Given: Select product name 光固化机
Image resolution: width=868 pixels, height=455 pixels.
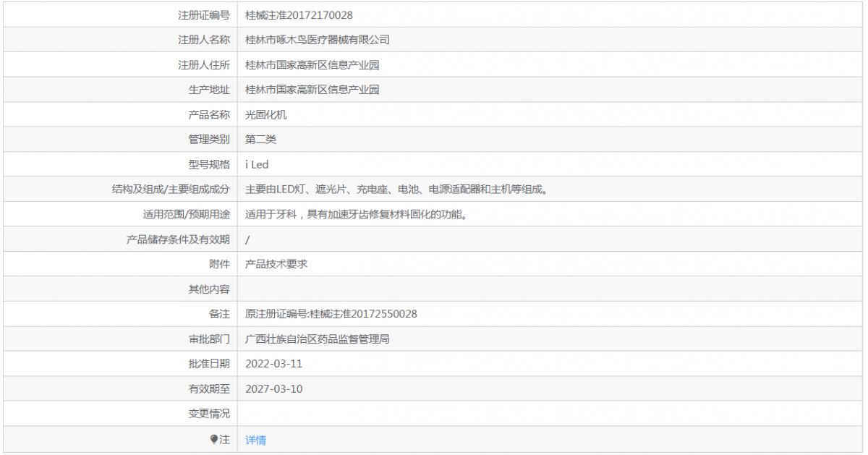Looking at the screenshot, I should 266,115.
